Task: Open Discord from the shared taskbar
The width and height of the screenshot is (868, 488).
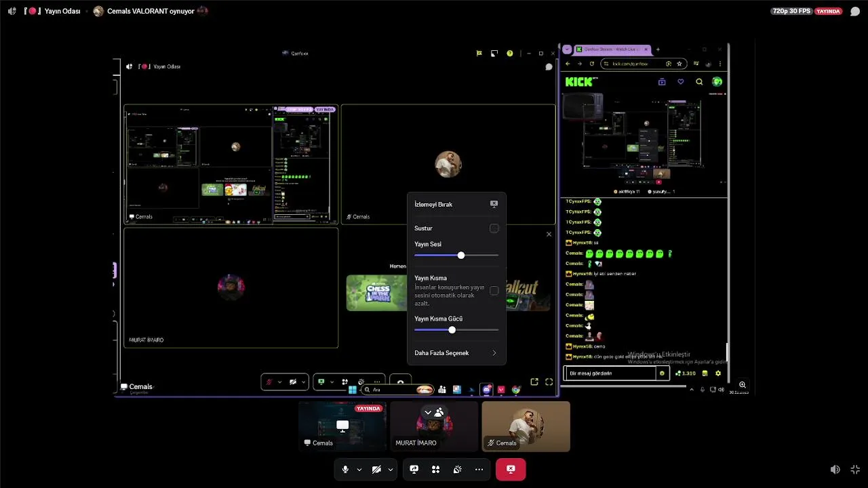Action: 486,390
